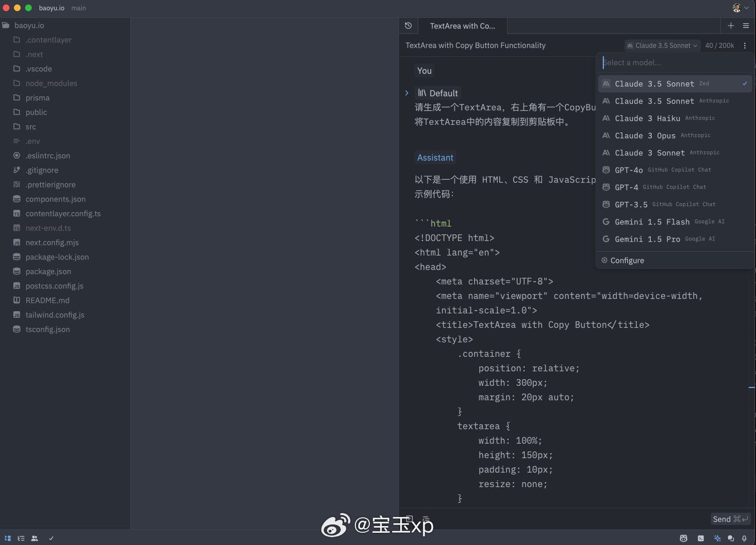Open the assistant panel hamburger menu
Viewport: 756px width, 545px height.
746,26
